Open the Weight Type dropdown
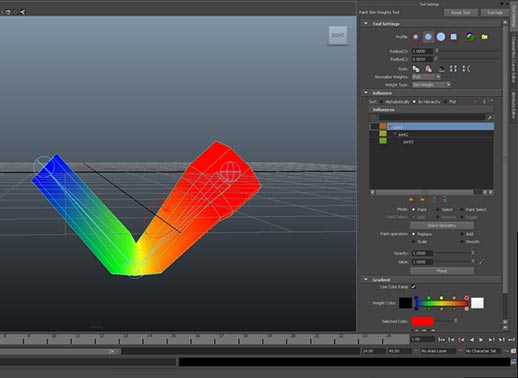 pos(431,85)
